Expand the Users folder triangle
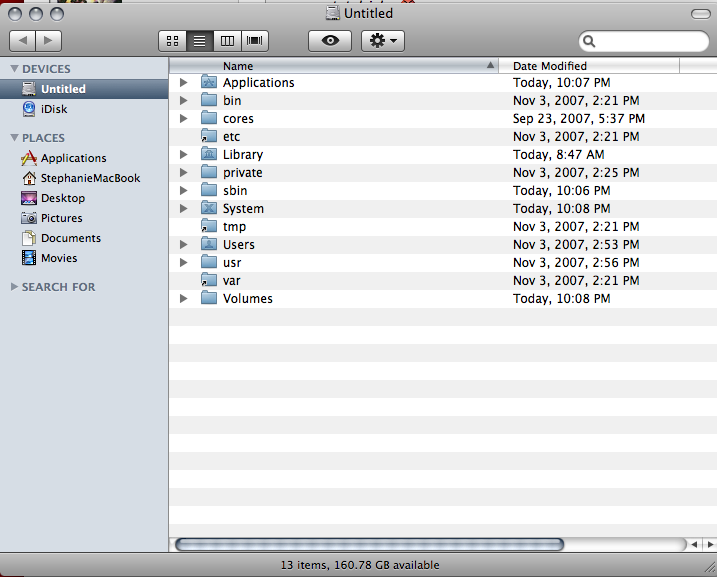 tap(183, 245)
